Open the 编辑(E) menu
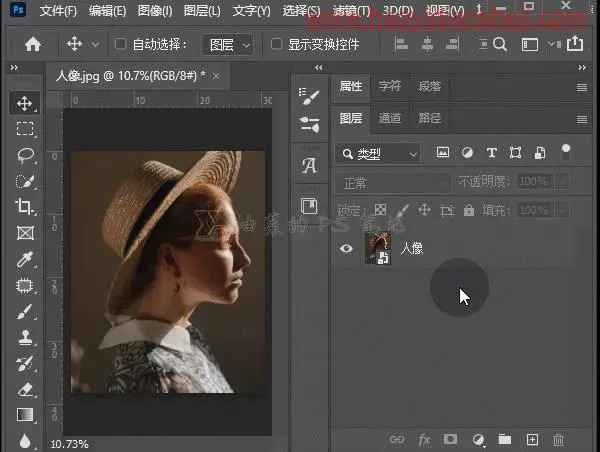Screen dimensions: 600x452 pos(107,11)
